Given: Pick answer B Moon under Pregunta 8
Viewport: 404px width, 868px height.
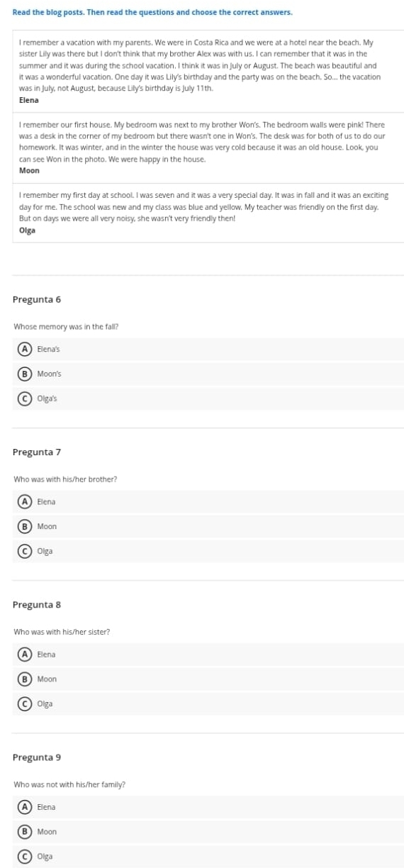Looking at the screenshot, I should tap(208, 679).
